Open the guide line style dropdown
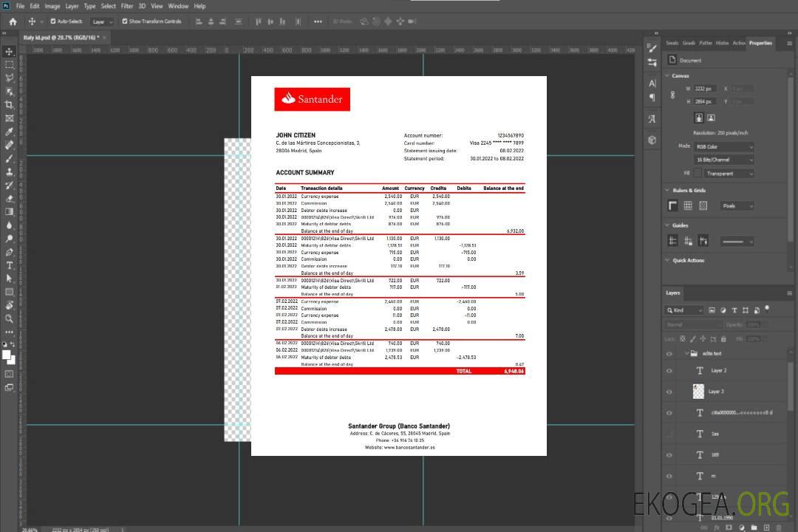Viewport: 798px width, 532px height. 737,242
